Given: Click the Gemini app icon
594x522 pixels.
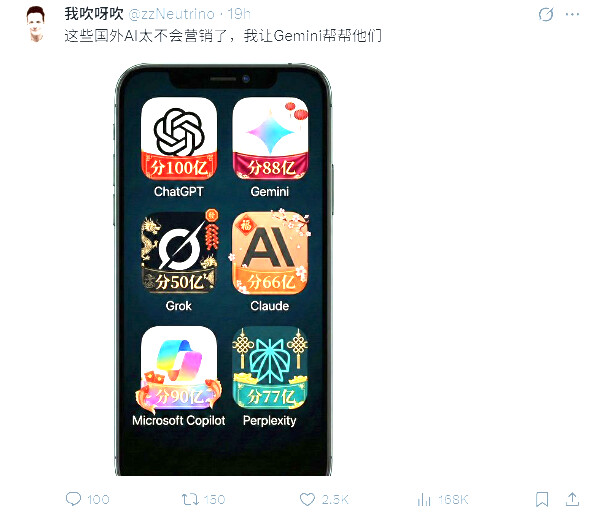Looking at the screenshot, I should click(270, 138).
